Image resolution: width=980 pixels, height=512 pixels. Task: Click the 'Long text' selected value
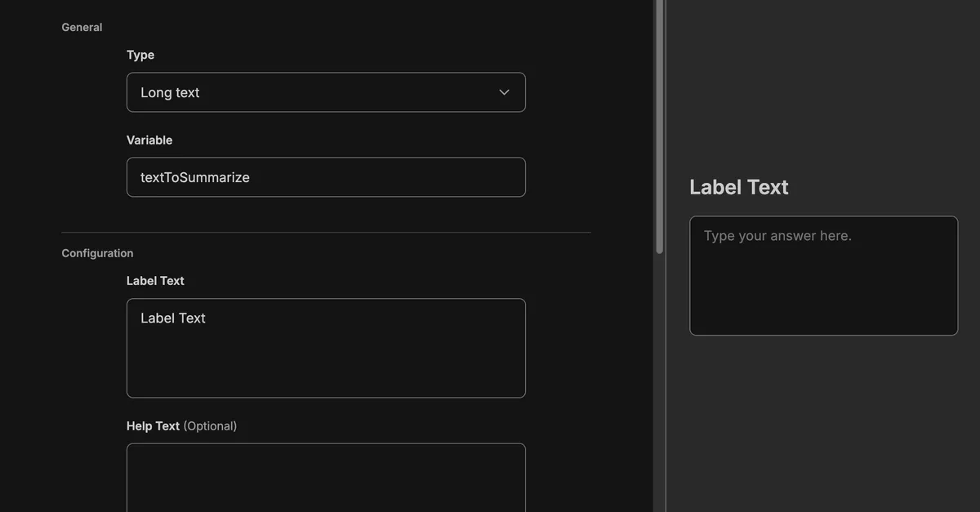click(x=170, y=93)
